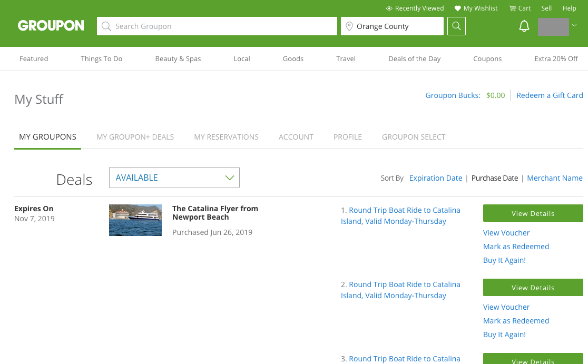Click View Details for voucher 3
Screen dimensions: 588x364
(x=533, y=359)
